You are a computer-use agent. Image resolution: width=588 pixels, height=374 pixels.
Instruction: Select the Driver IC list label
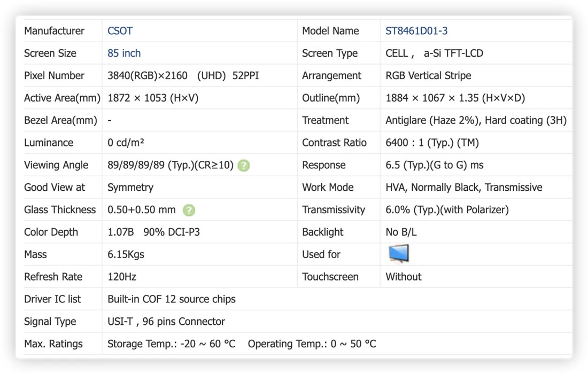tap(52, 299)
